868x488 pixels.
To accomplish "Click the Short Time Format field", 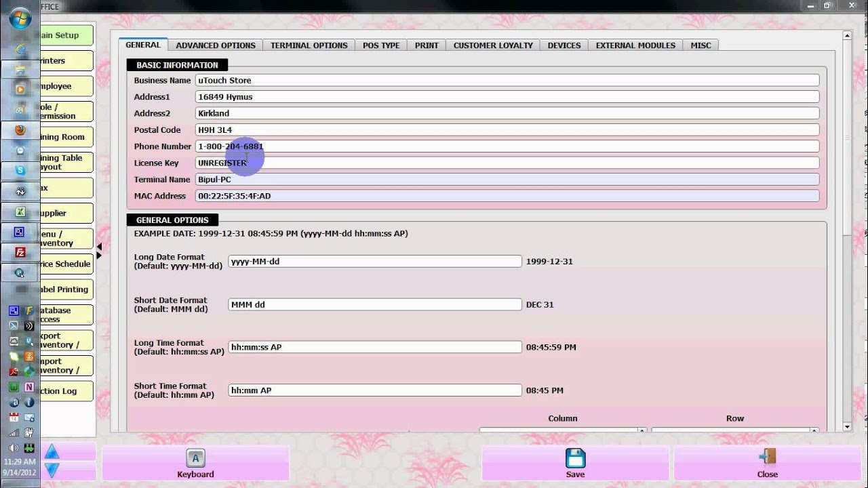I will click(x=375, y=390).
